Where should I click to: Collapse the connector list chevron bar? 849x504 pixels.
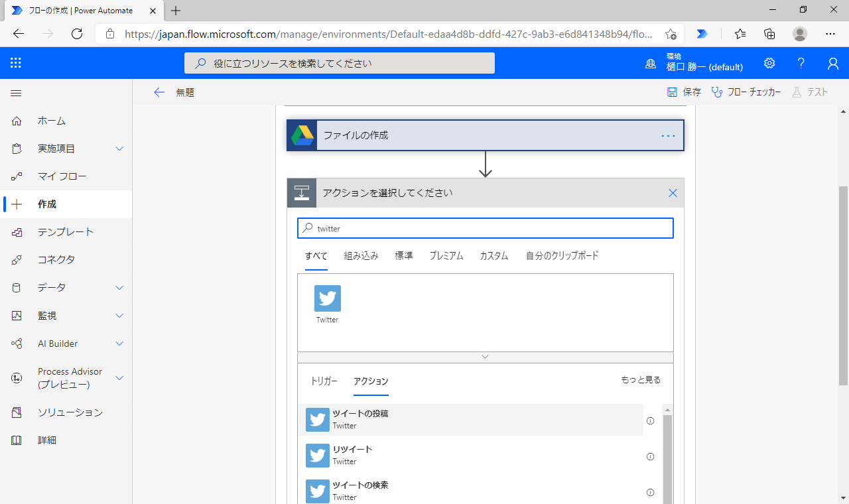485,357
